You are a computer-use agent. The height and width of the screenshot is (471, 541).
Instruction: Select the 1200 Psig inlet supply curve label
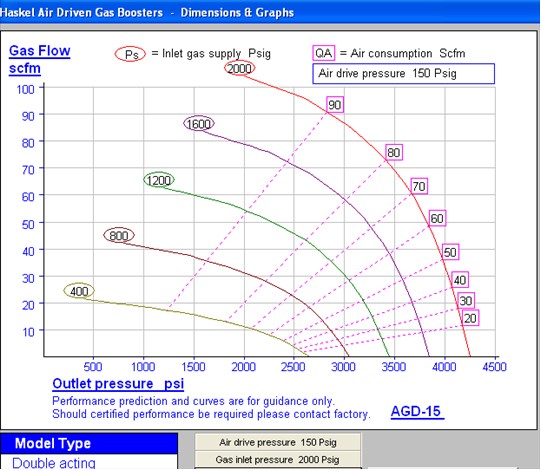pos(159,180)
